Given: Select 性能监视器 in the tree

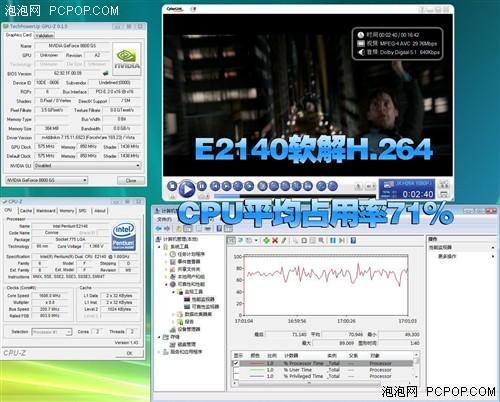Looking at the screenshot, I should pyautogui.click(x=203, y=299).
